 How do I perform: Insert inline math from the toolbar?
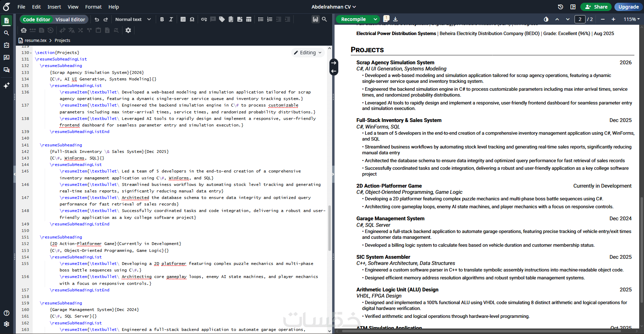[x=183, y=20]
